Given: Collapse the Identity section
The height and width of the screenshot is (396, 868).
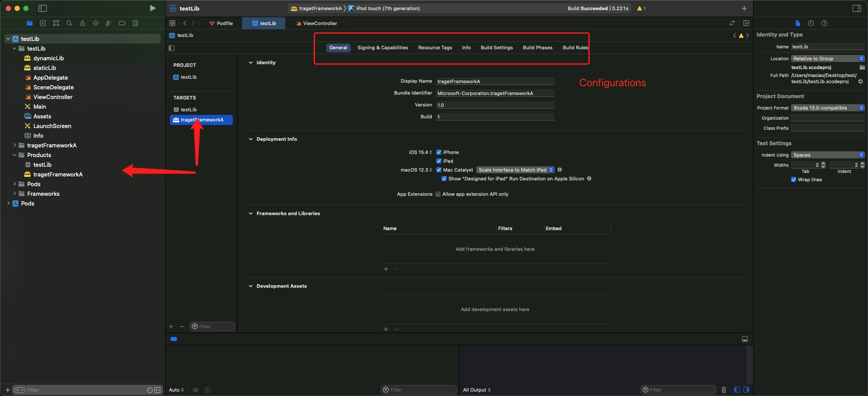Looking at the screenshot, I should [x=251, y=62].
